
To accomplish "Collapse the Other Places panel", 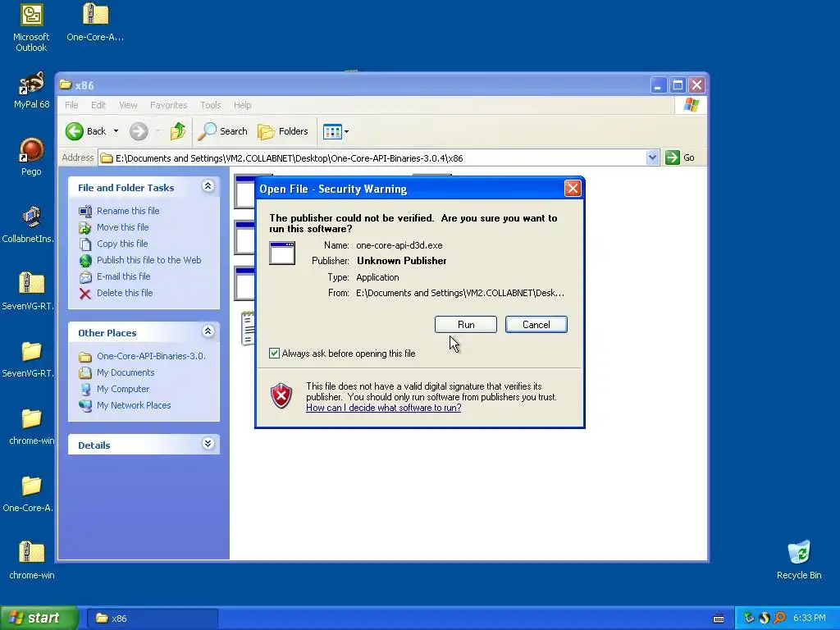I will (x=208, y=331).
